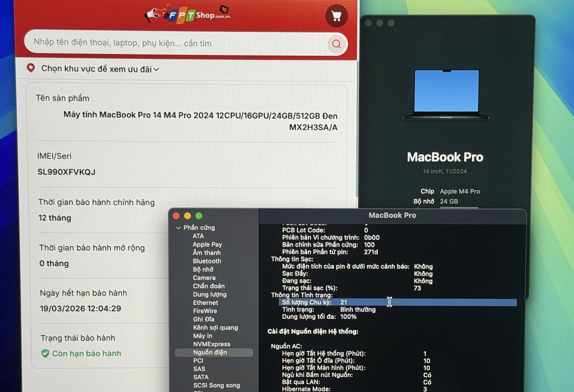Select Bluetooth in the hardware list

pos(207,261)
